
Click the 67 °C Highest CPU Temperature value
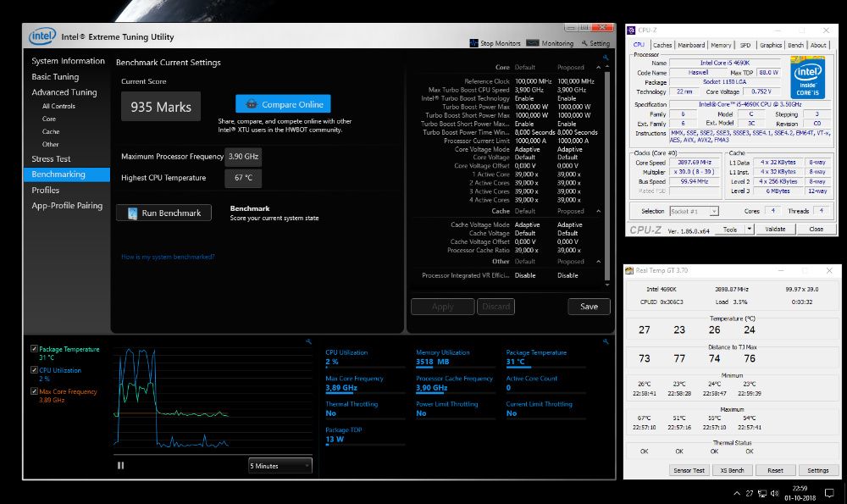(x=243, y=178)
